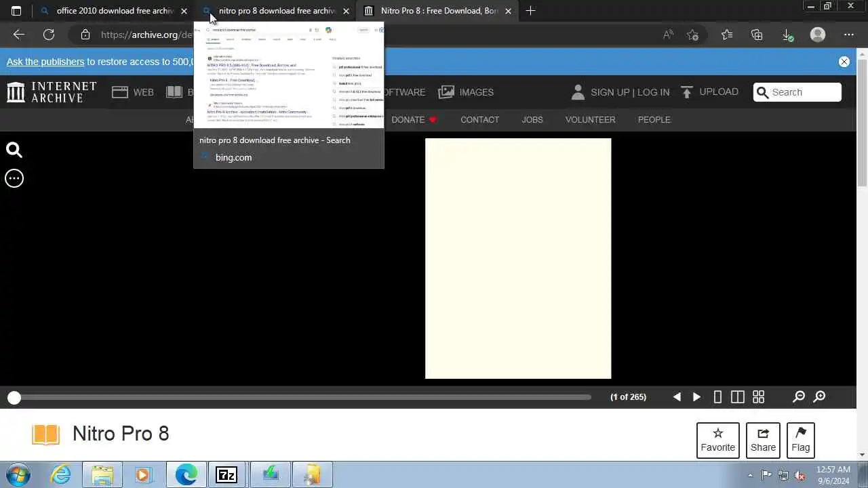
Task: Click the blank book page
Action: (518, 258)
